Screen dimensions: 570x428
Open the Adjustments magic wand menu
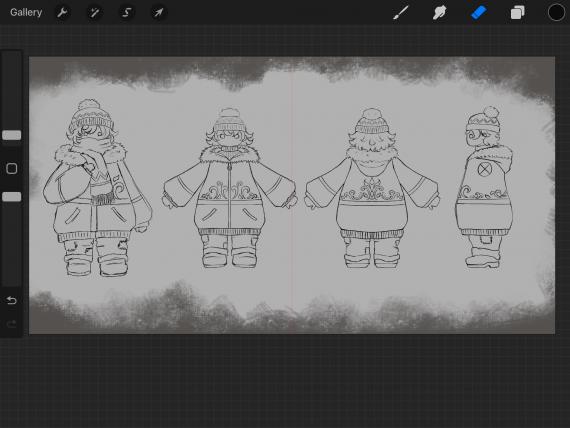coord(95,13)
